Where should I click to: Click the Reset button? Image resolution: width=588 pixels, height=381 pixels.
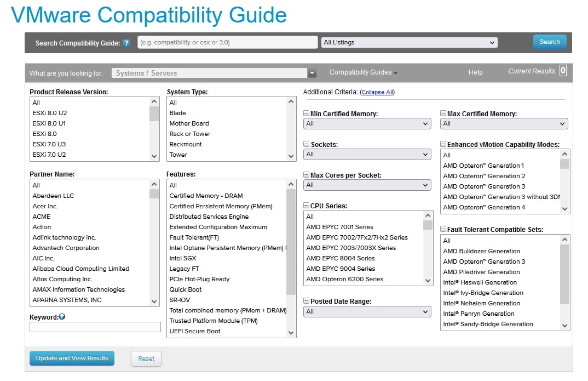pos(146,358)
